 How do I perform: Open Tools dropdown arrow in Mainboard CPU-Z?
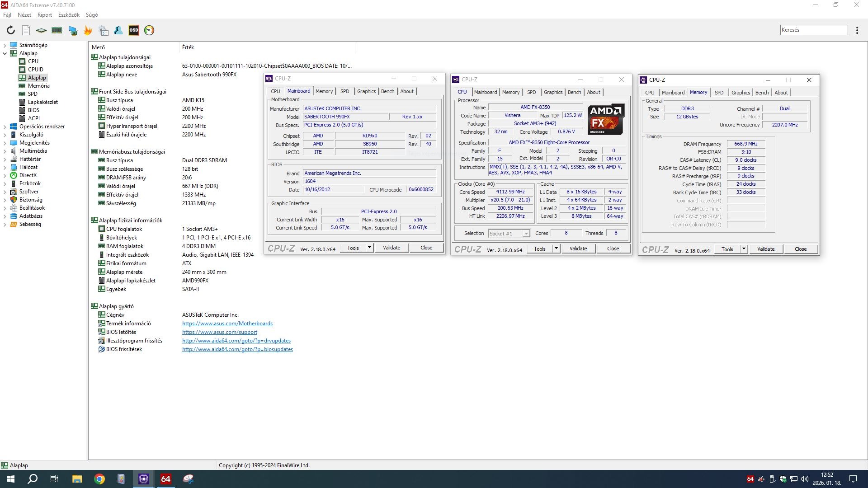(x=369, y=248)
